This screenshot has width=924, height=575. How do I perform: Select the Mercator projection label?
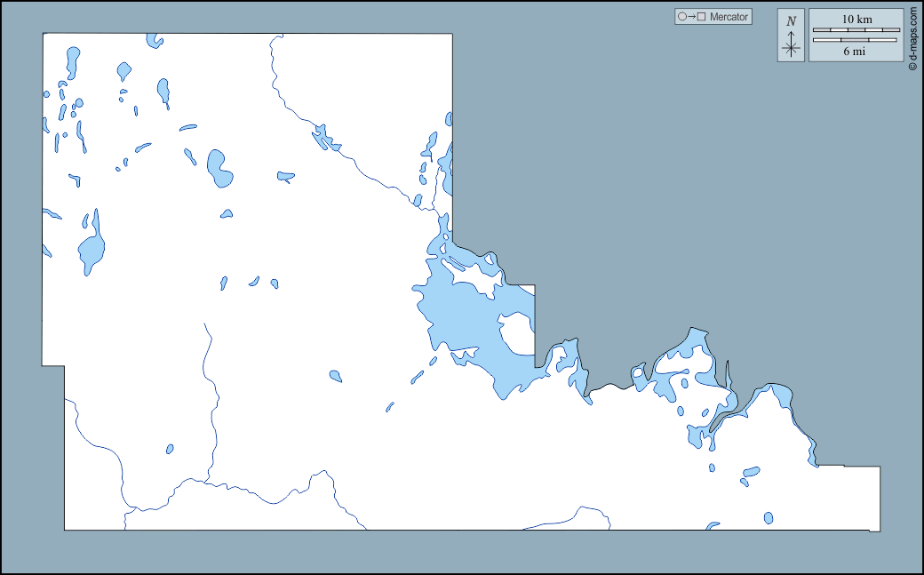pyautogui.click(x=729, y=17)
